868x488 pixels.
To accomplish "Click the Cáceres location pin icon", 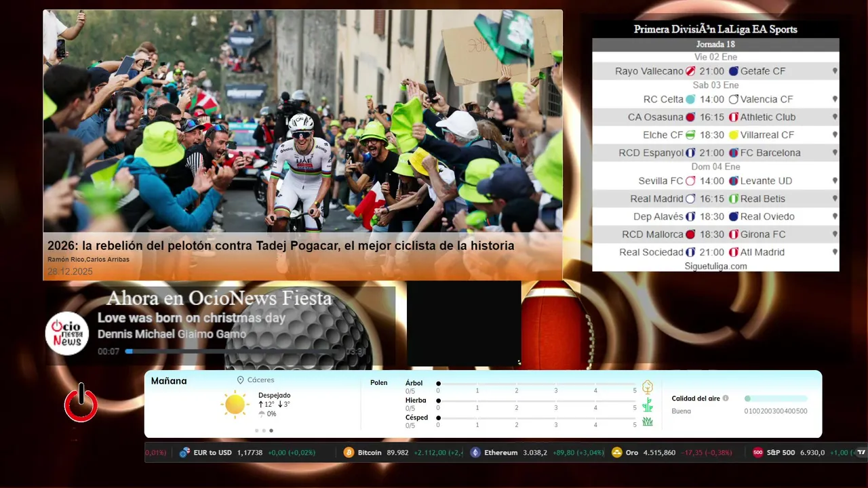I will pyautogui.click(x=240, y=380).
